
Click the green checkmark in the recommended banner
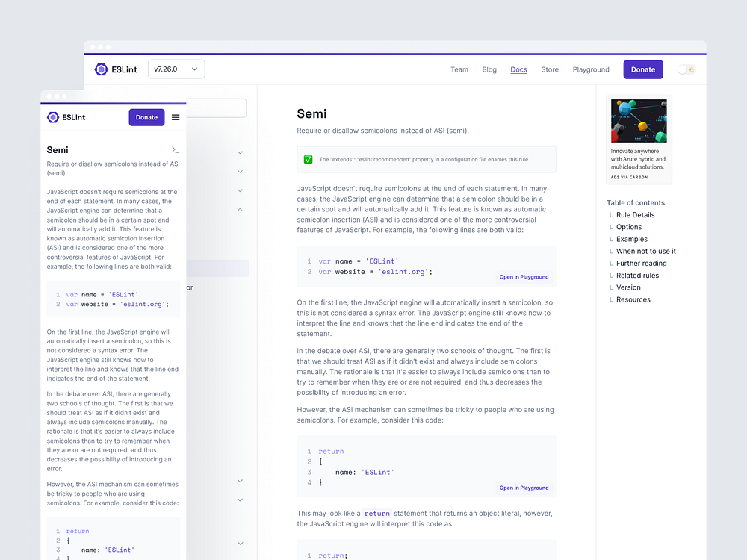click(308, 159)
